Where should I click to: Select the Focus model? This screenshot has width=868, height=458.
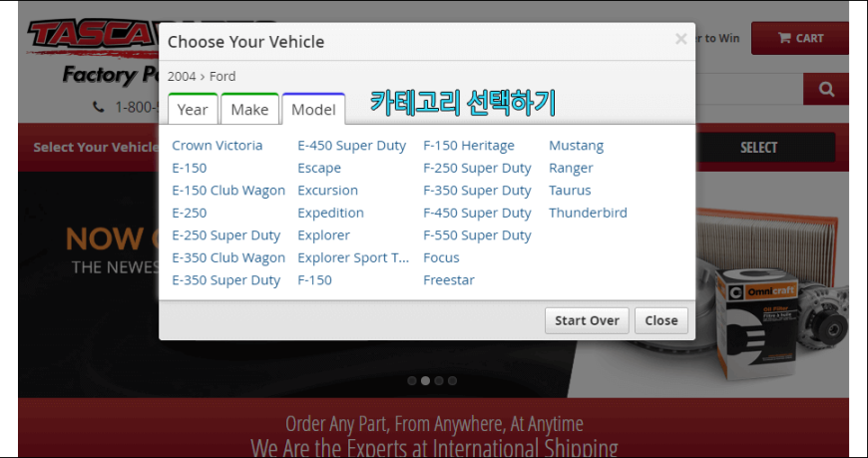(x=441, y=257)
